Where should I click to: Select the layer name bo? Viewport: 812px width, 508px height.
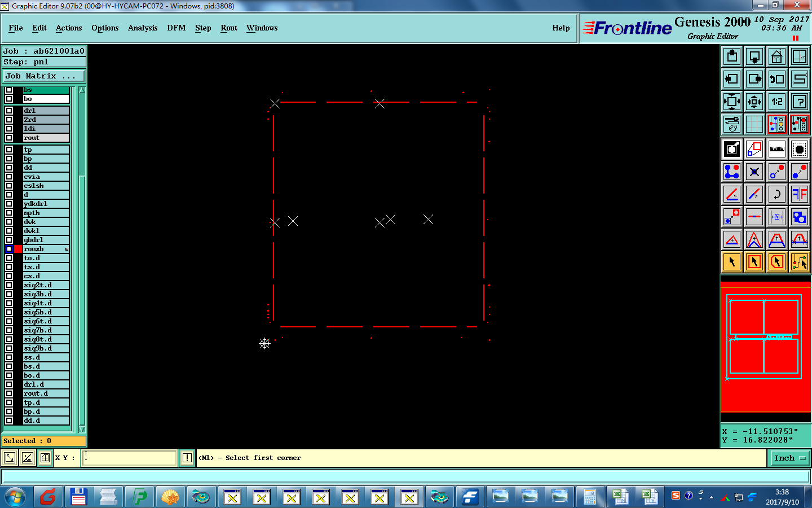(x=46, y=99)
